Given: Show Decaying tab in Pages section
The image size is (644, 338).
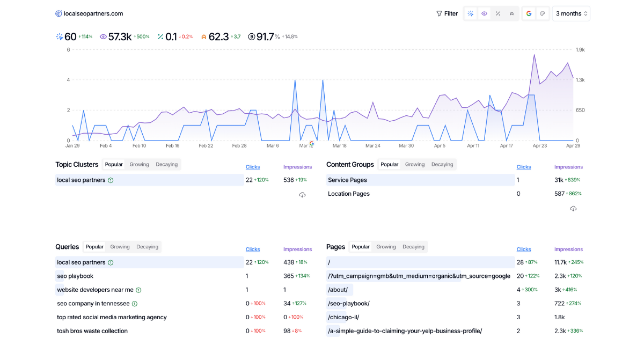Looking at the screenshot, I should pyautogui.click(x=413, y=247).
